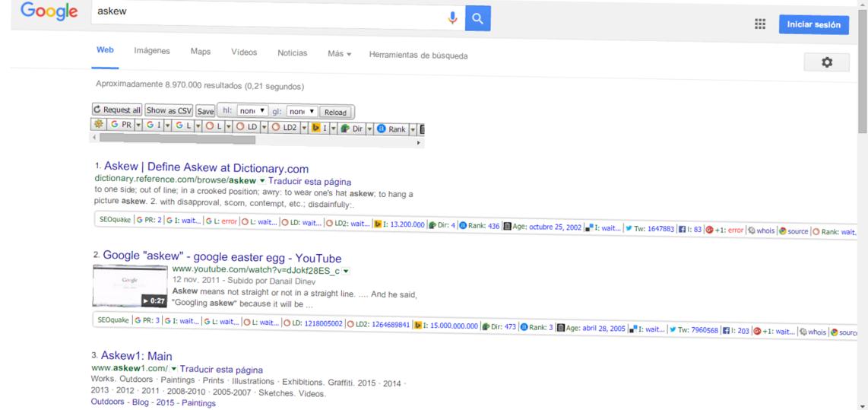This screenshot has height=410, width=868.
Task: Switch to the Vídeos tab
Action: pos(244,52)
